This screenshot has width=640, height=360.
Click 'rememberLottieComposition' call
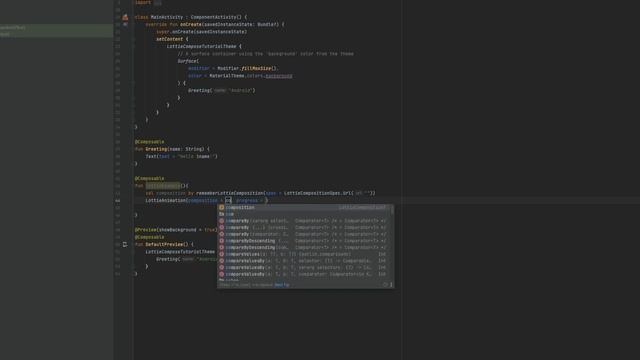[229, 193]
